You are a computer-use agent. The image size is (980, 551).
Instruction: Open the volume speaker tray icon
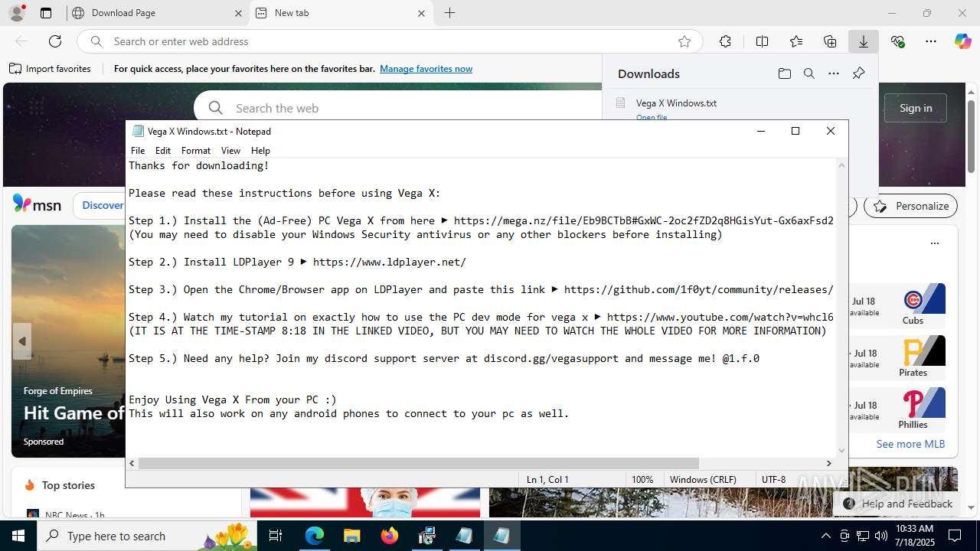[x=880, y=536]
